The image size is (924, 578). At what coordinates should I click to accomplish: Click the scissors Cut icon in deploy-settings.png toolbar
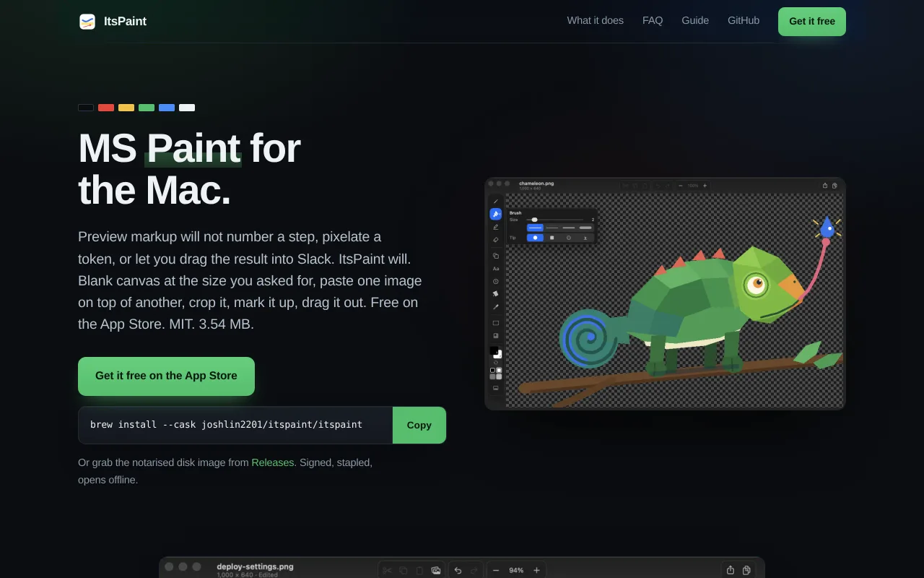(388, 570)
